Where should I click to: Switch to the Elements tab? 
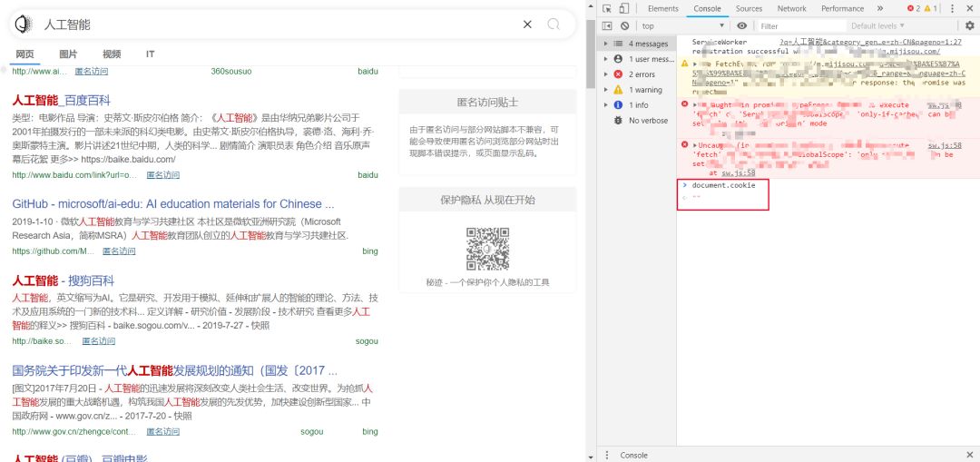(662, 9)
